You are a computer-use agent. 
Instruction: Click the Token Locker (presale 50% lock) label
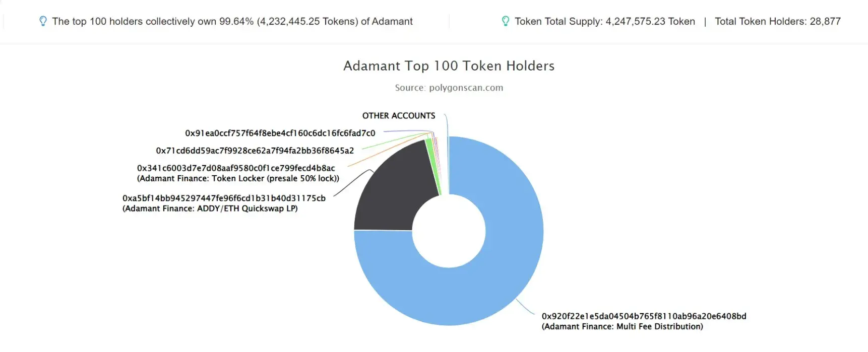(x=238, y=179)
